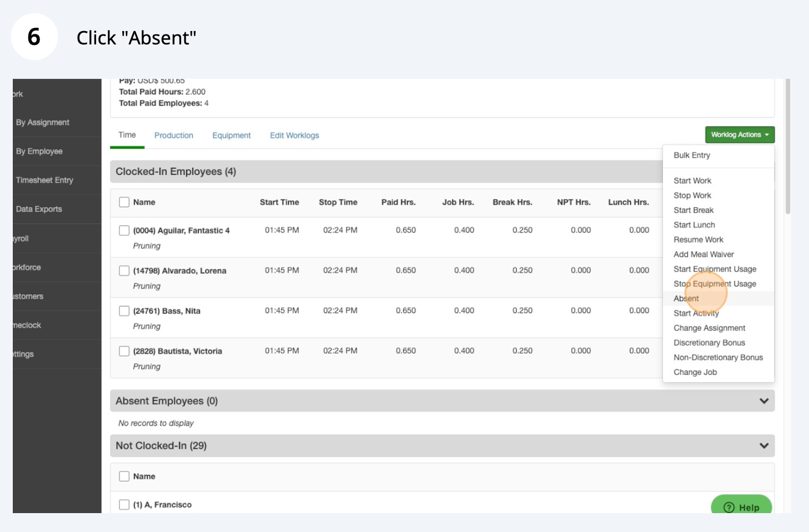Go to the Edit Worklogs tab
This screenshot has height=532, width=809.
[294, 135]
